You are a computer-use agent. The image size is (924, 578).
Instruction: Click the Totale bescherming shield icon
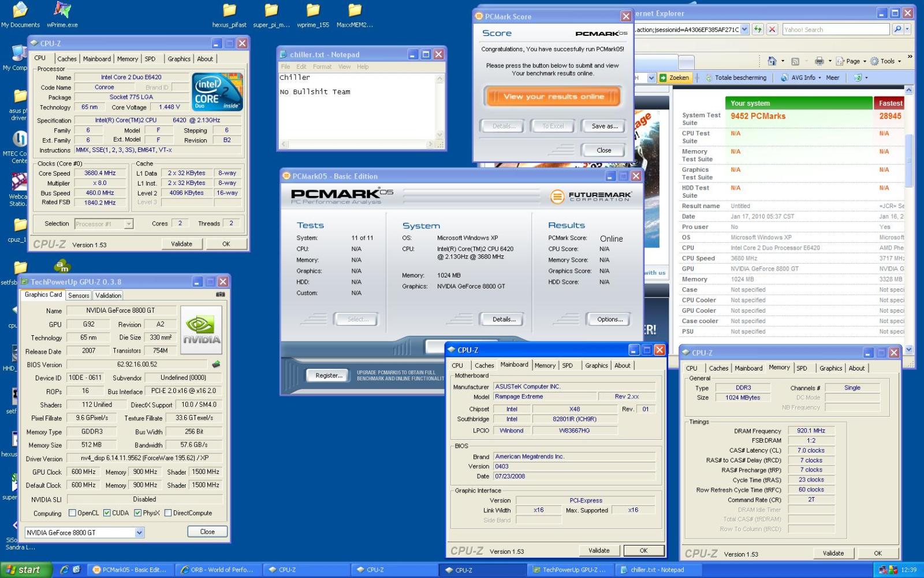(709, 77)
